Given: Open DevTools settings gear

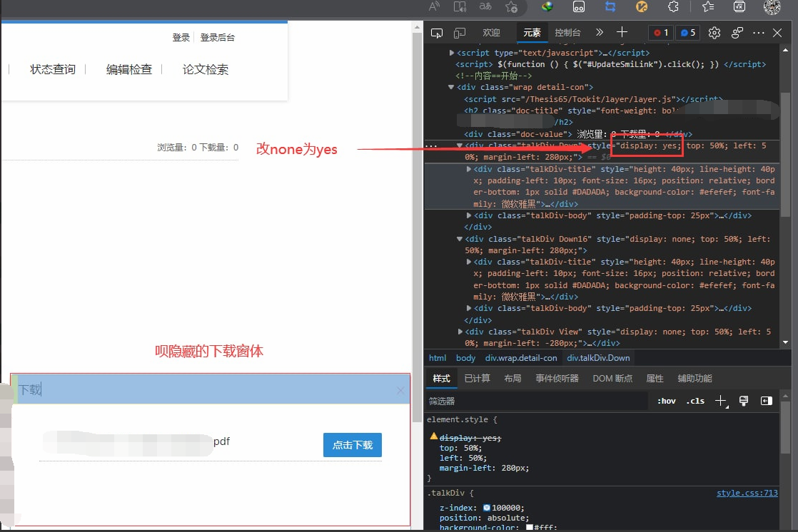Looking at the screenshot, I should click(x=714, y=33).
